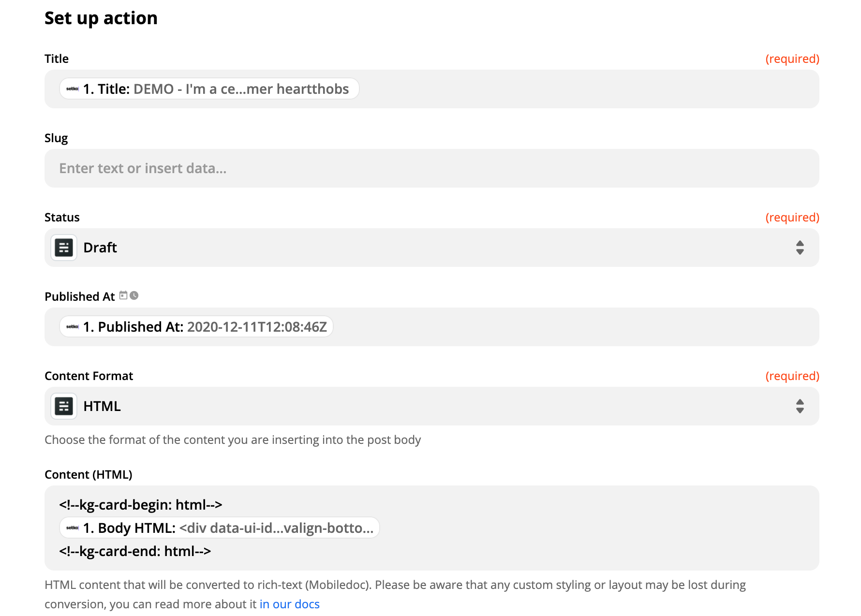Open the "in our docs" link
Screen dimensions: 861x616
click(x=289, y=604)
